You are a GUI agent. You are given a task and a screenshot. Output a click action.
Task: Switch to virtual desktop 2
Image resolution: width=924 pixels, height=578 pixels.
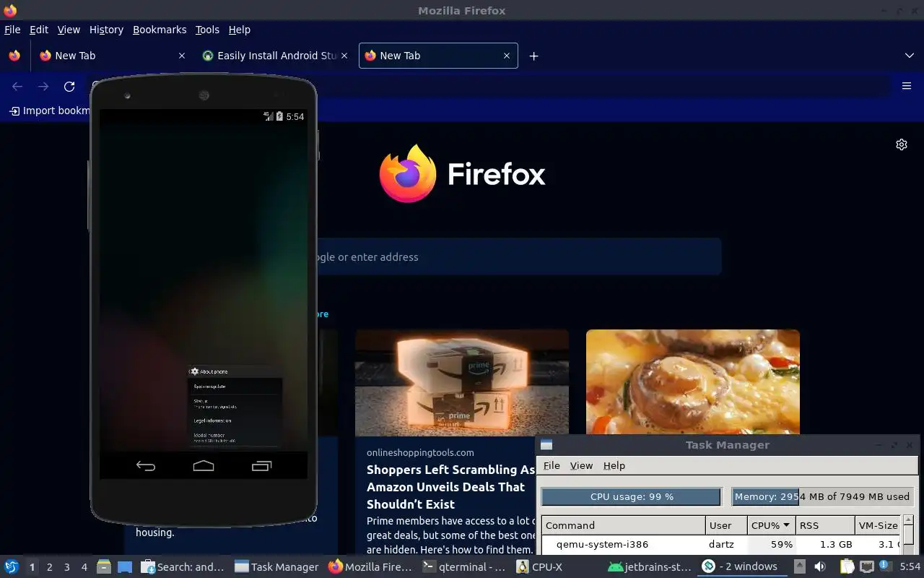tap(50, 567)
